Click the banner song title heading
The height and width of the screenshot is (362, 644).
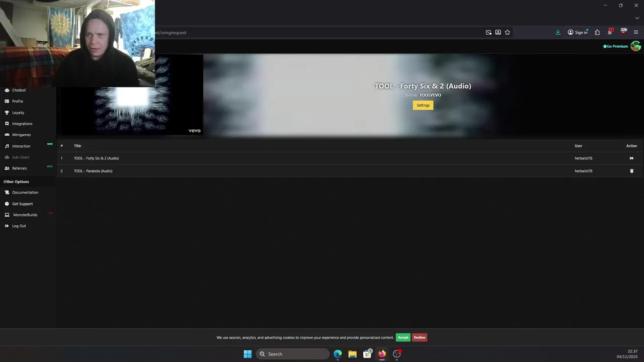[x=423, y=86]
